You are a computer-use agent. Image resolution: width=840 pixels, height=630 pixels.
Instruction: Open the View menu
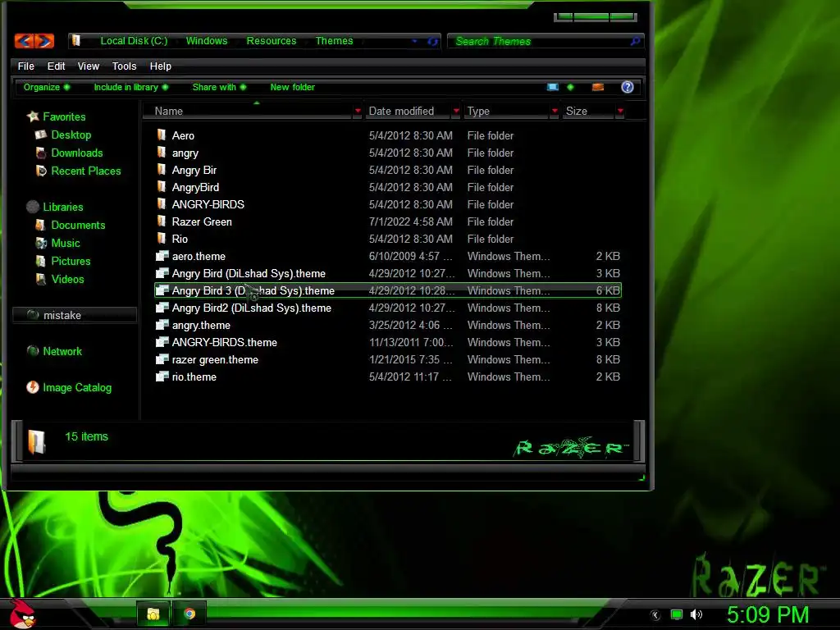89,66
